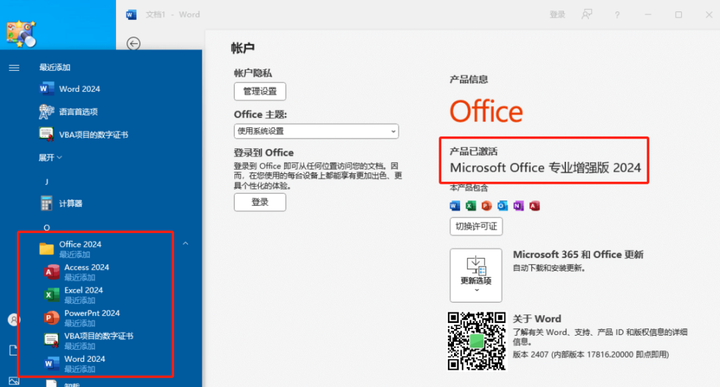Open the Calculator app icon
The width and height of the screenshot is (720, 387).
(46, 203)
